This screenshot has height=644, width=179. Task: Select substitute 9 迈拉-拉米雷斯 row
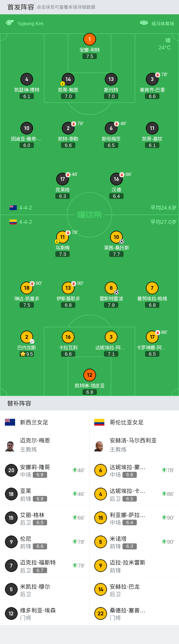coord(134,566)
